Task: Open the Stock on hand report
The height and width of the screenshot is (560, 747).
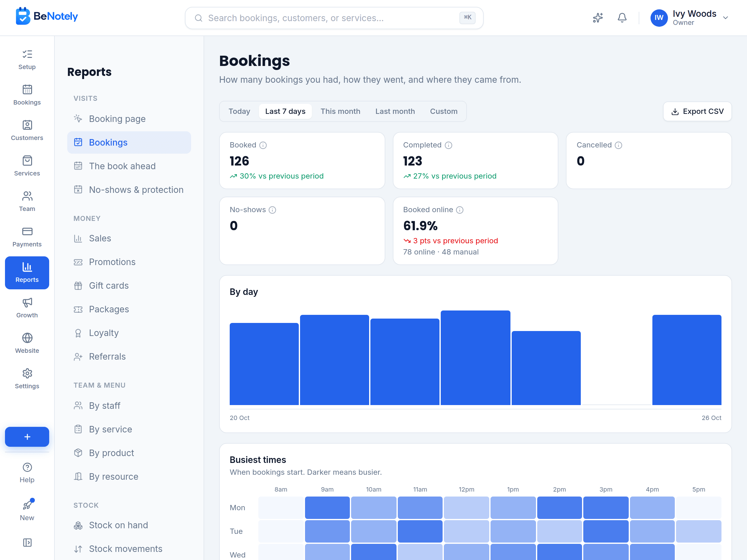Action: [129, 525]
